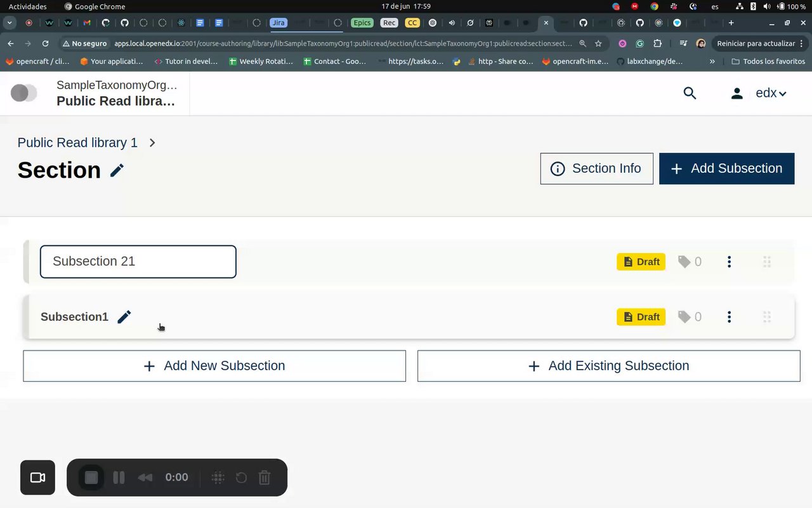Click the No seguro site security indicator
The height and width of the screenshot is (508, 812).
[84, 44]
